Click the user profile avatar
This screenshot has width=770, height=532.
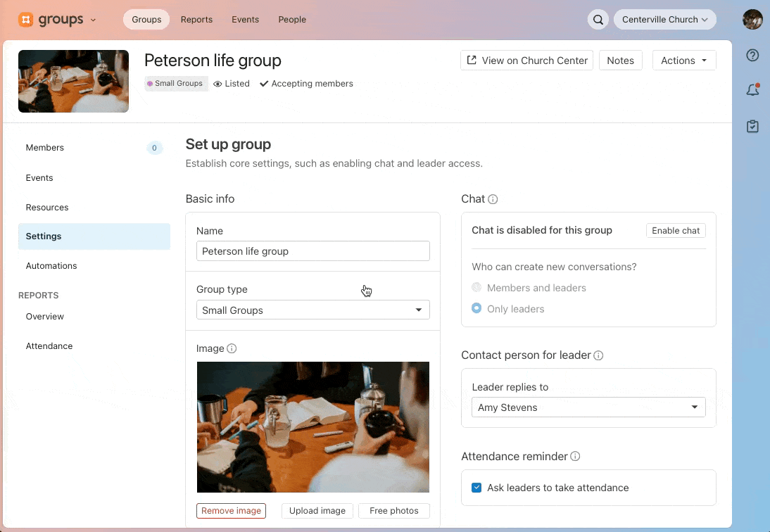coord(752,20)
